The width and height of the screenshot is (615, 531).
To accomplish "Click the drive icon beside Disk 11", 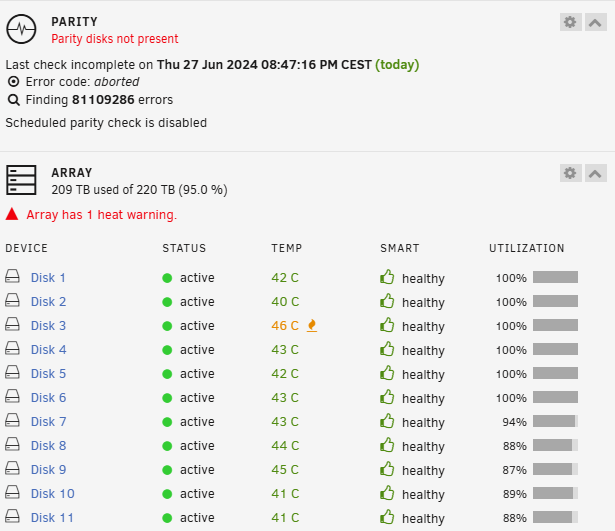I will (13, 516).
